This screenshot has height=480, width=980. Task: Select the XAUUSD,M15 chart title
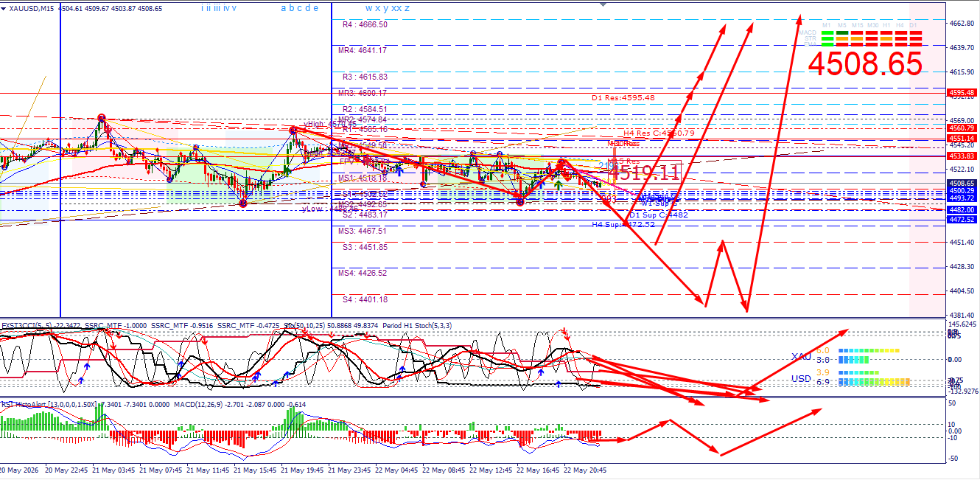(31, 9)
